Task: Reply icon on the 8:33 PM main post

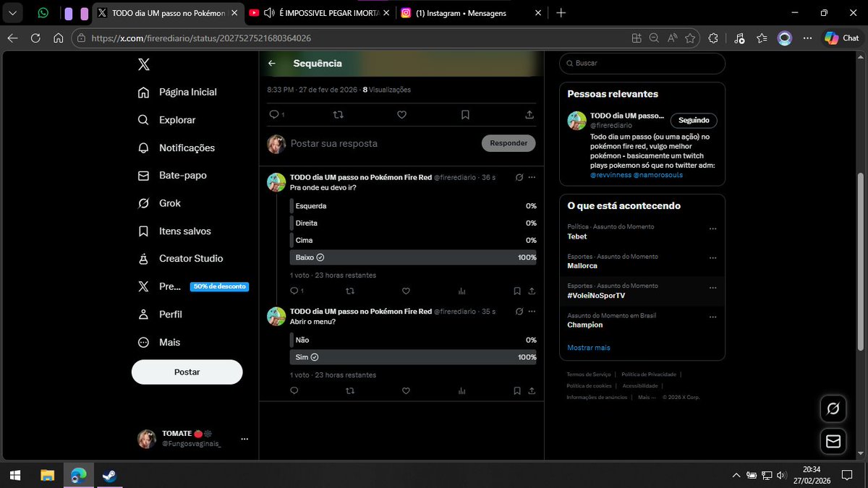Action: coord(273,114)
